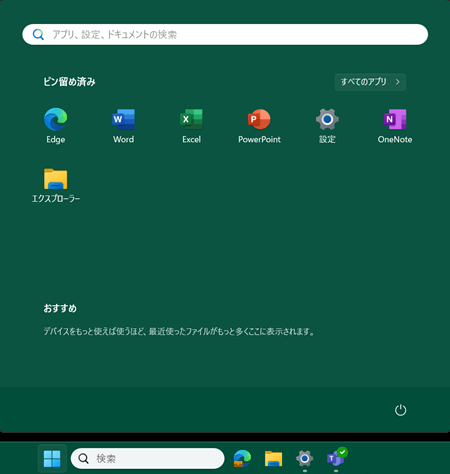This screenshot has width=450, height=474.
Task: Launch PowerPoint from the Start menu
Action: (259, 125)
